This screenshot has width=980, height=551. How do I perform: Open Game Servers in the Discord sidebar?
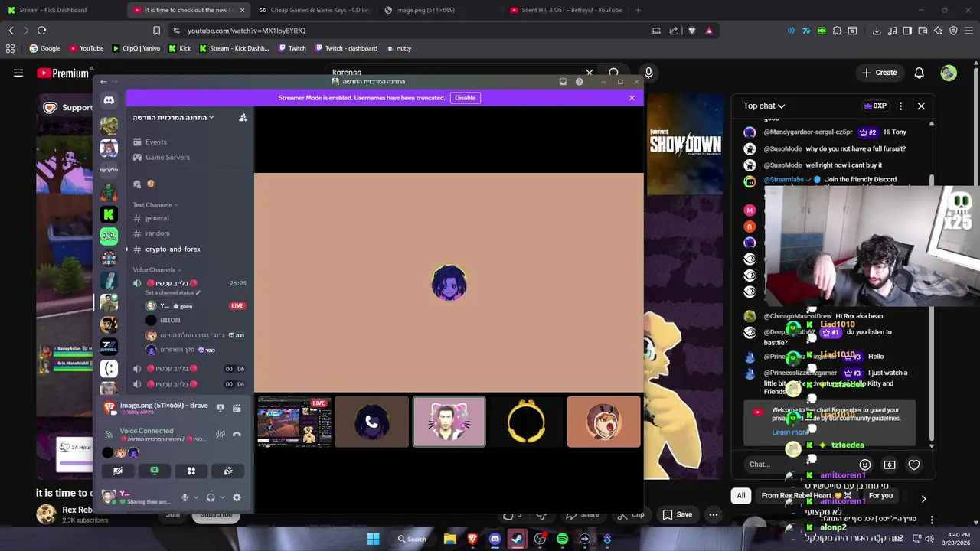click(x=168, y=157)
